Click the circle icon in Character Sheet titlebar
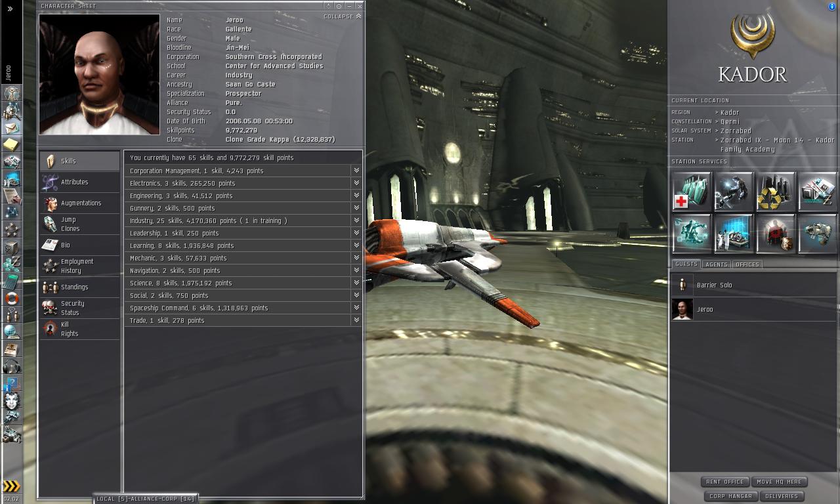 point(339,6)
